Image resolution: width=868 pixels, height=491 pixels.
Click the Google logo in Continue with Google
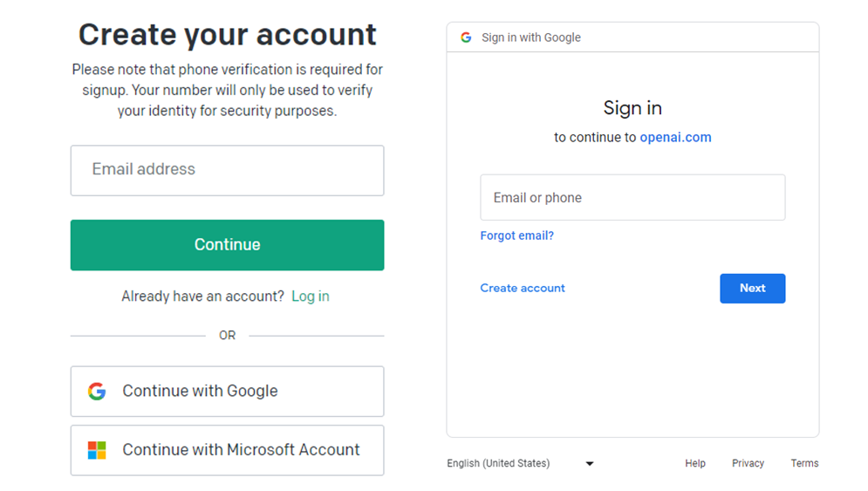(x=97, y=392)
